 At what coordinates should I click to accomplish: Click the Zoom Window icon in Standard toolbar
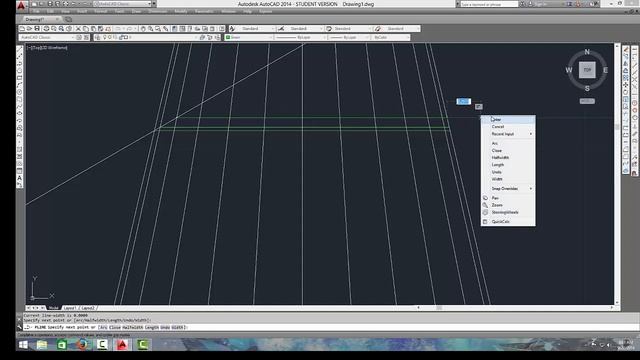pos(158,29)
